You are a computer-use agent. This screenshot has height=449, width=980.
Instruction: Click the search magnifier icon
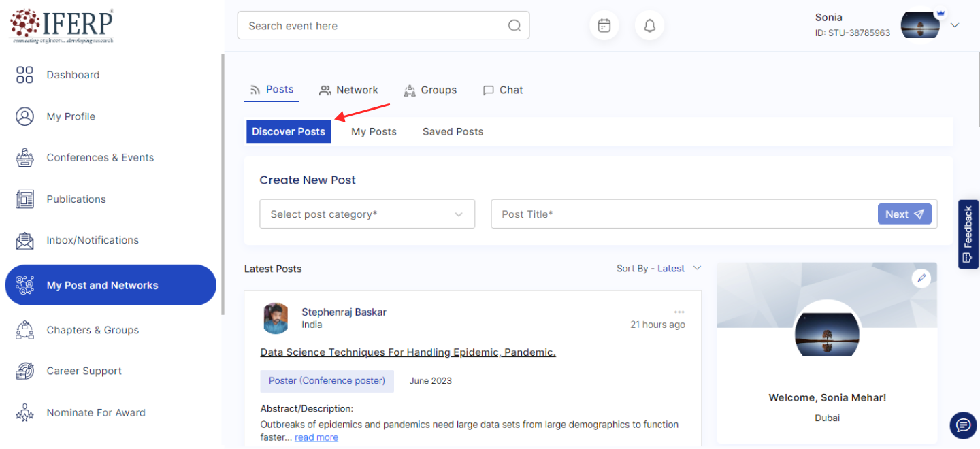514,26
